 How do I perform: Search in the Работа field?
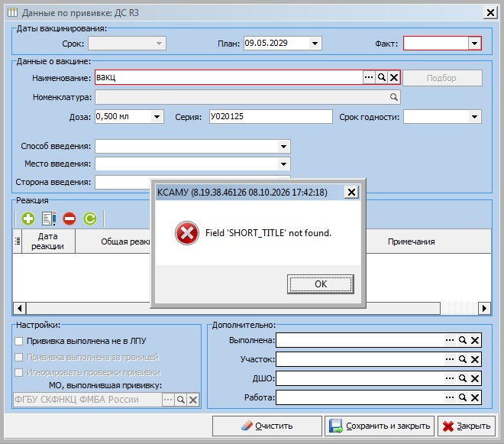click(x=463, y=397)
